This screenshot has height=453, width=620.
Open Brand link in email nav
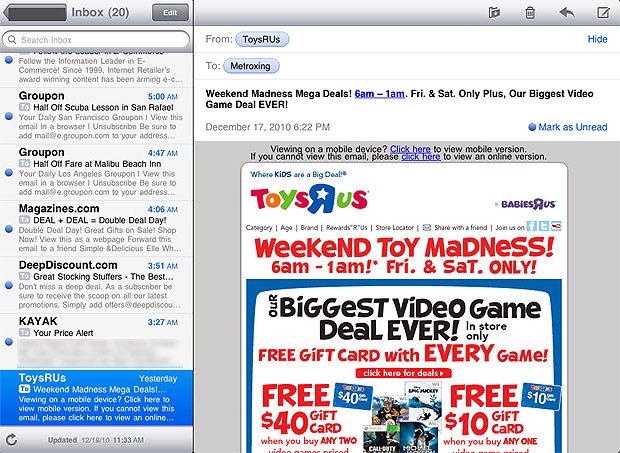click(309, 228)
